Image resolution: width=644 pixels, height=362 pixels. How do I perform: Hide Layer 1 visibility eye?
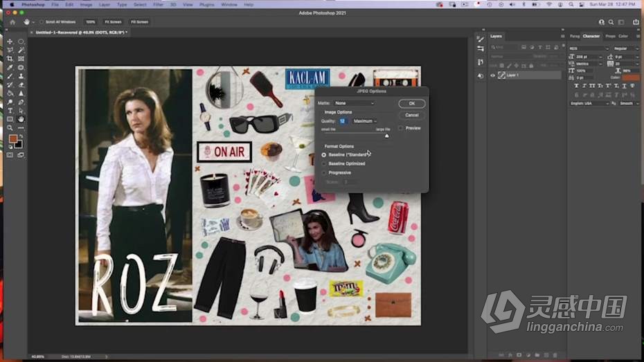tap(492, 75)
